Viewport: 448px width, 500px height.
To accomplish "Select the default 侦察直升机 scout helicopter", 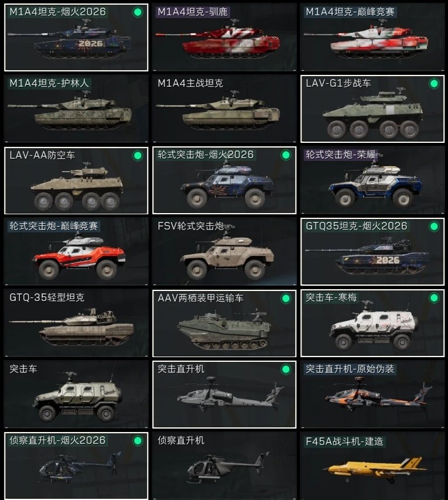I will click(224, 466).
